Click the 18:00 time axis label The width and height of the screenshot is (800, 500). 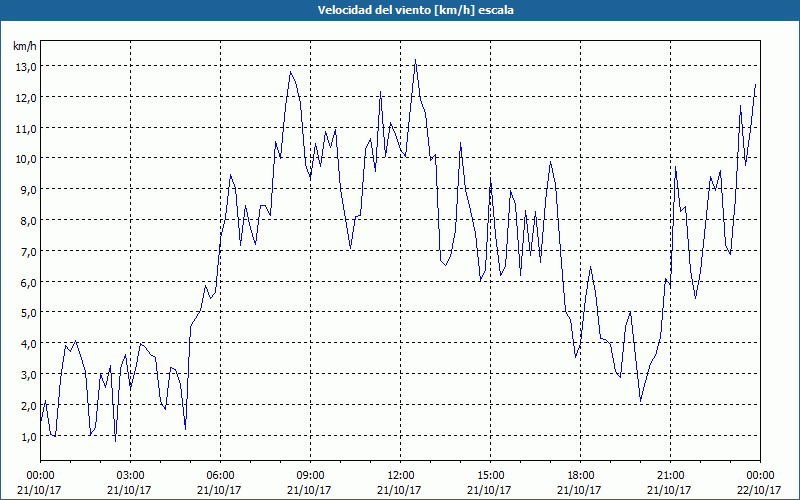580,476
